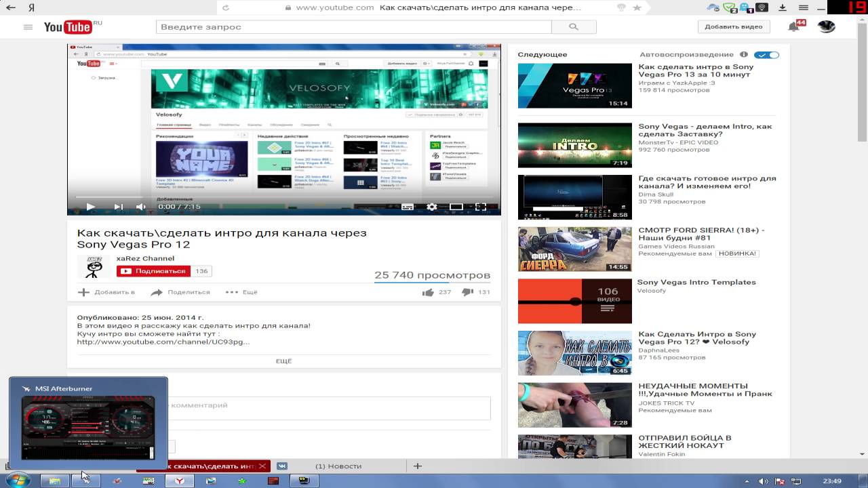
Task: Open the browser hamburger menu
Action: pyautogui.click(x=804, y=7)
